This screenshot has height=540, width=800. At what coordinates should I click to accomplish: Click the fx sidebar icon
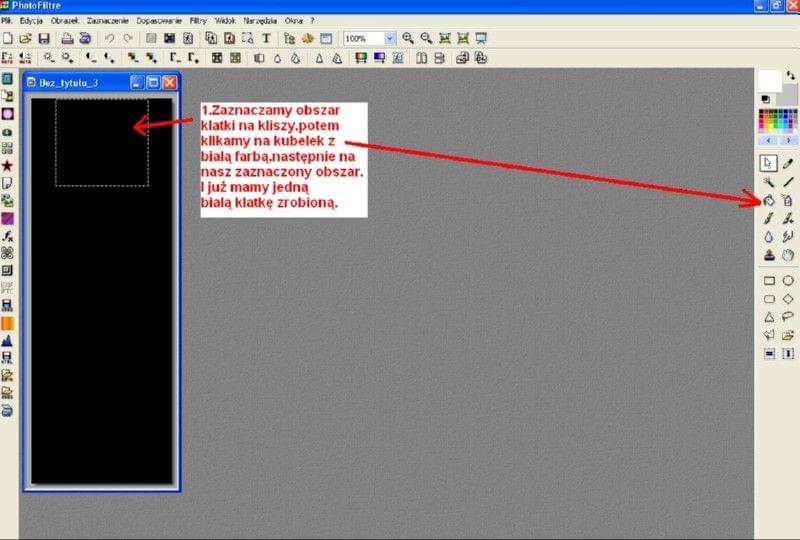pos(7,236)
